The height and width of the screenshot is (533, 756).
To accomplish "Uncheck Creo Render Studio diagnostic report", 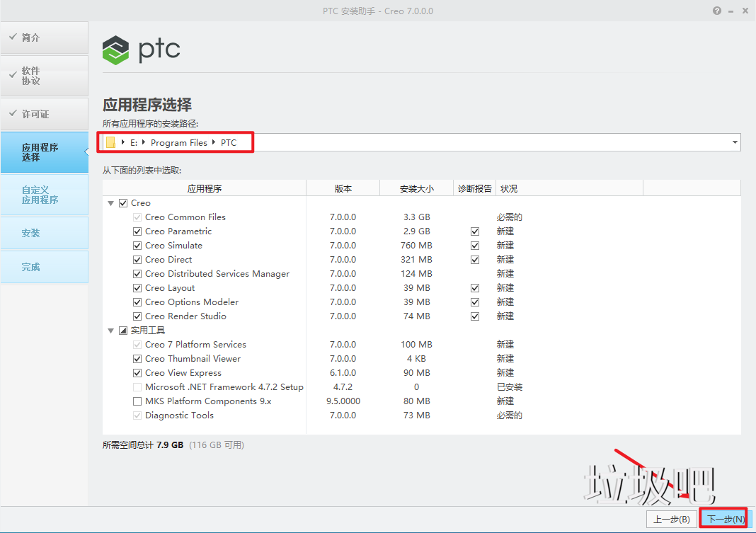I will [x=475, y=316].
